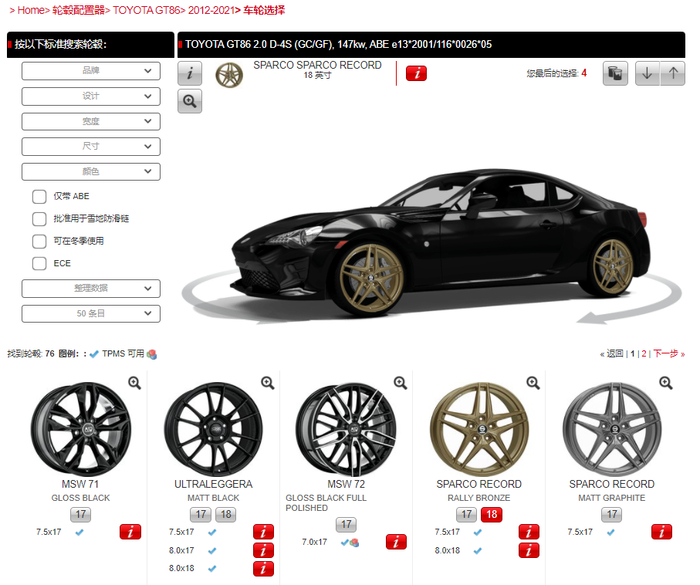Select the Matt Graphite SPARCO RECORD wheel image

point(612,429)
